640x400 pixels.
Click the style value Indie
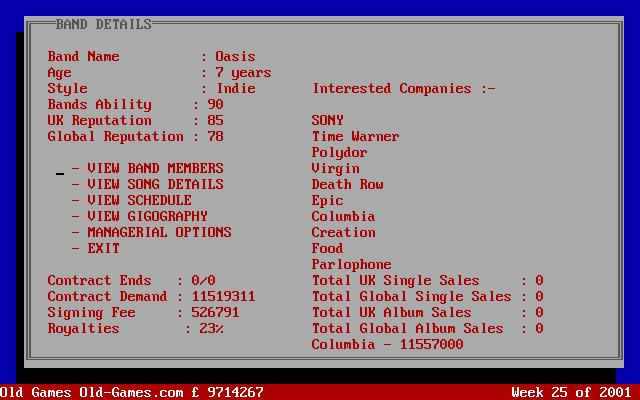click(236, 88)
